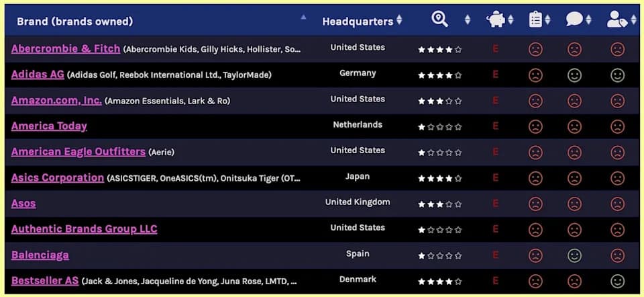Click Adidas AG's four-star rating

click(439, 75)
